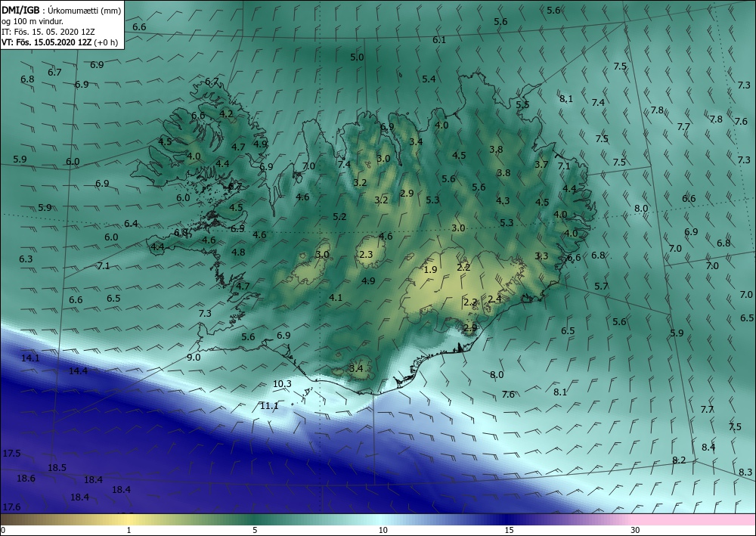756x536 pixels.
Task: Click the map value '6.4'
Action: (131, 223)
